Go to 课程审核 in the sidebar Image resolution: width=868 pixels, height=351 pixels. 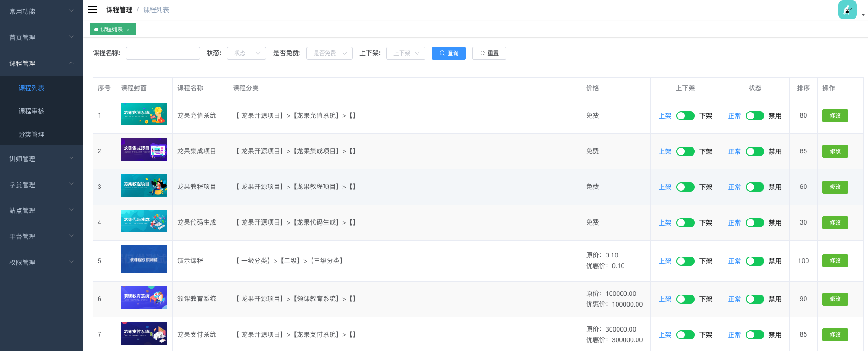[x=42, y=111]
